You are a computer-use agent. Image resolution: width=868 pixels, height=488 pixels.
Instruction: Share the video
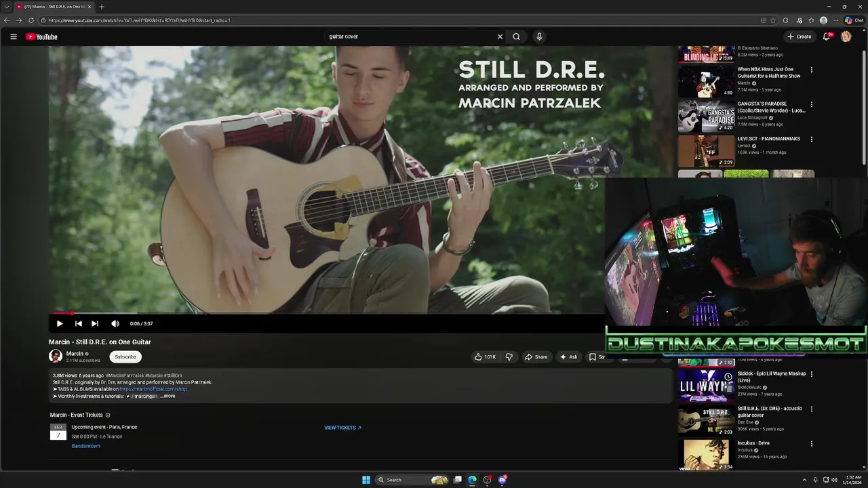tap(536, 357)
